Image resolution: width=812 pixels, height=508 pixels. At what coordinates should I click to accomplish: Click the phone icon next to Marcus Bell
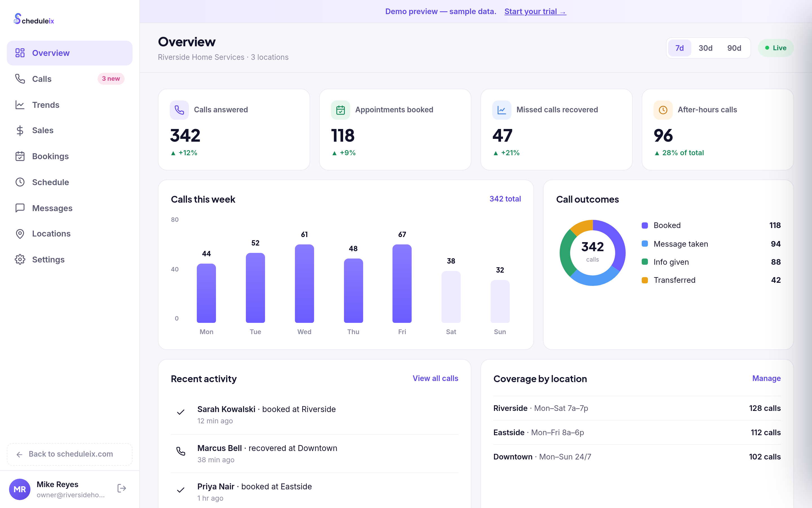coord(180,451)
